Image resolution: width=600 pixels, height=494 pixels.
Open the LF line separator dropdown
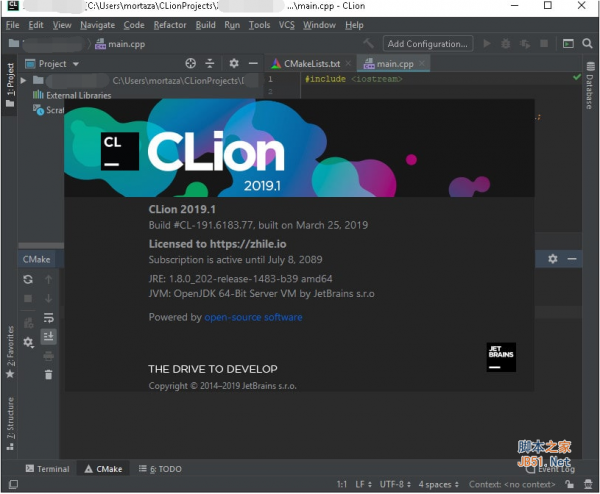(363, 484)
